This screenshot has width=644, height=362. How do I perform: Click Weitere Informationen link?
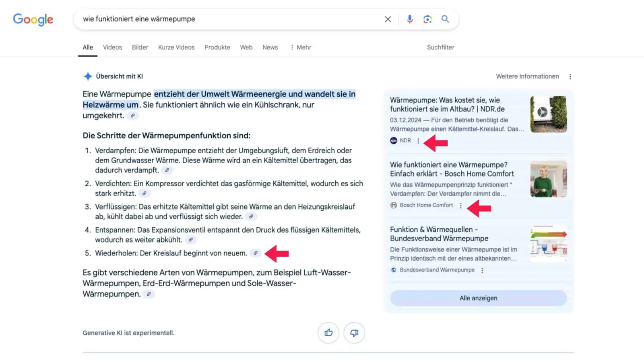pyautogui.click(x=527, y=76)
